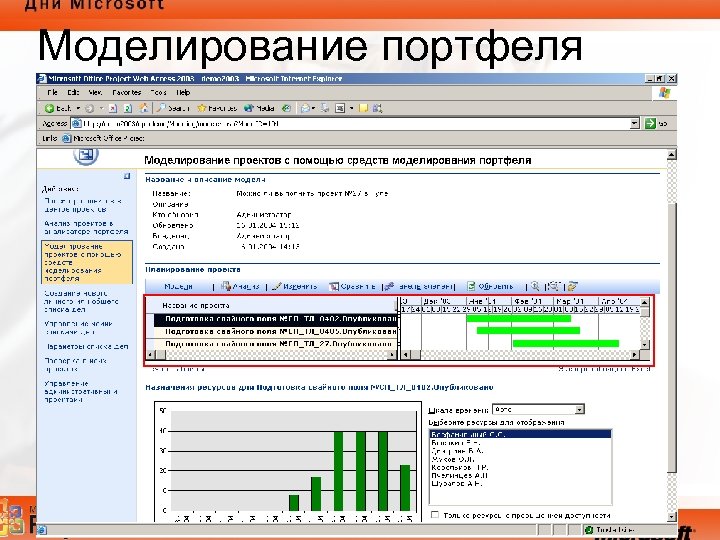Open the History icon in the toolbar
Viewport: 720px width, 540px height.
point(287,108)
